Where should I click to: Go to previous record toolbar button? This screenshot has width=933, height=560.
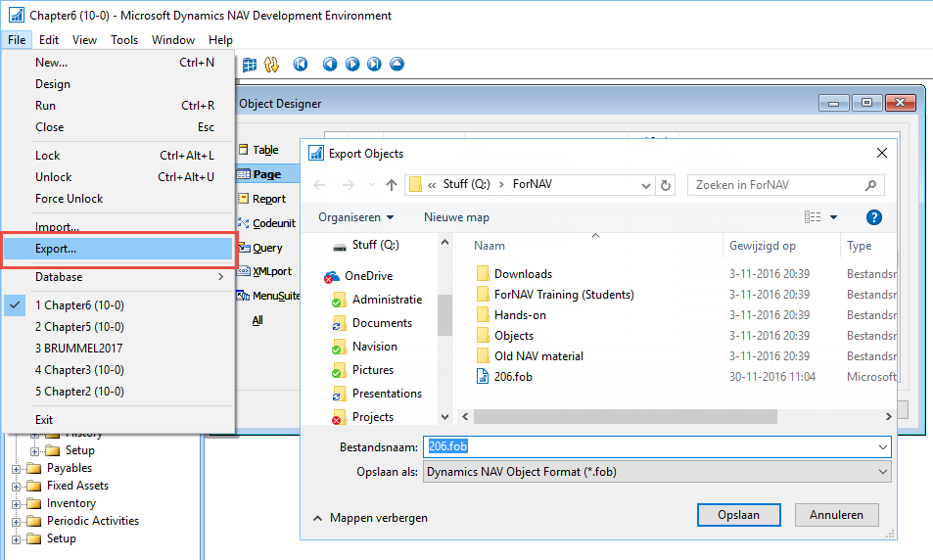[330, 64]
